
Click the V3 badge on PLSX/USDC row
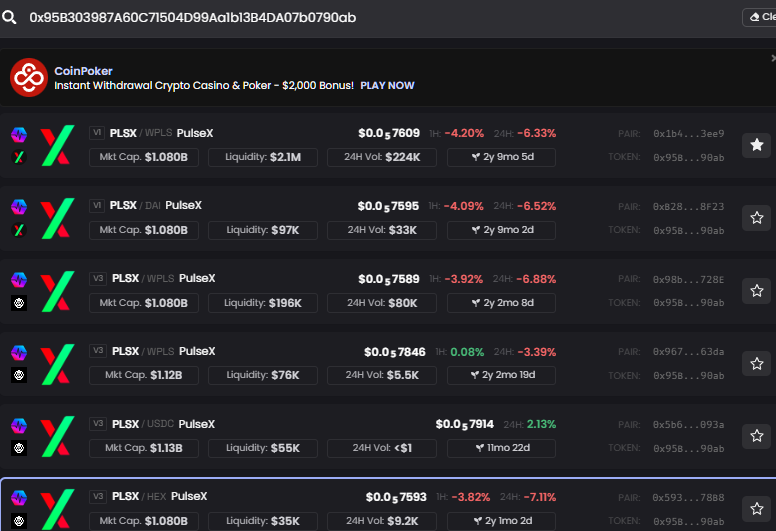(98, 424)
